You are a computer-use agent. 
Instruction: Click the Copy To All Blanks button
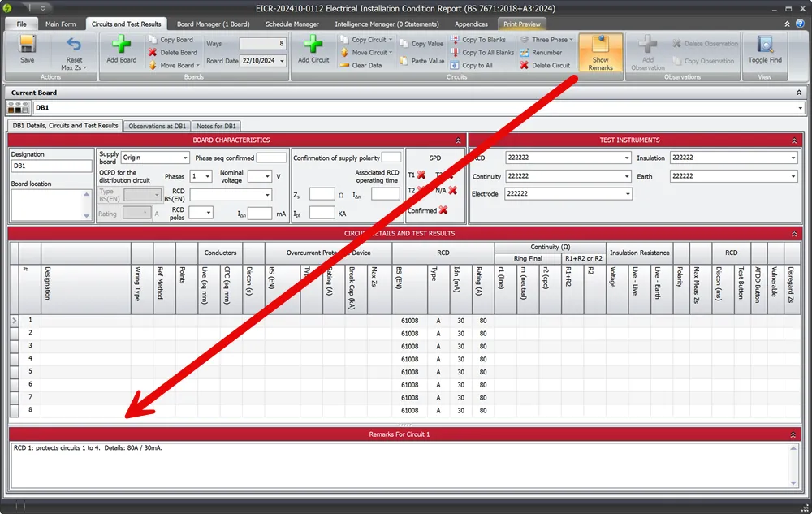pos(488,52)
